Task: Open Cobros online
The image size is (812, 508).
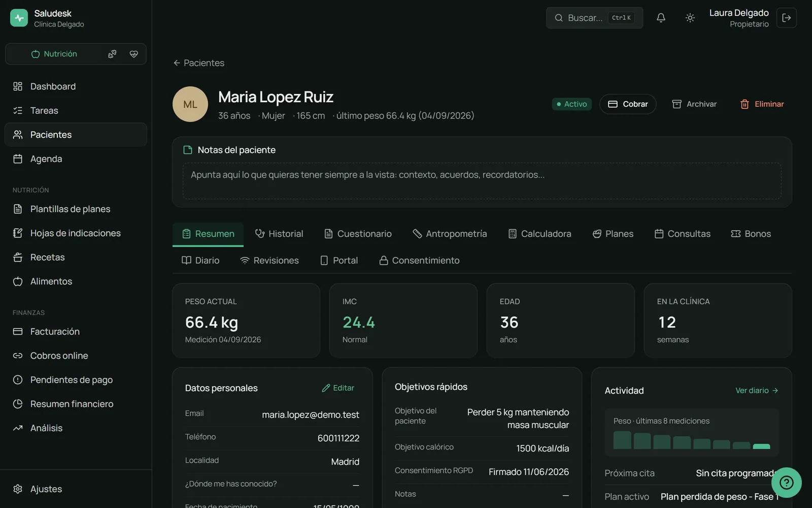Action: point(76,356)
